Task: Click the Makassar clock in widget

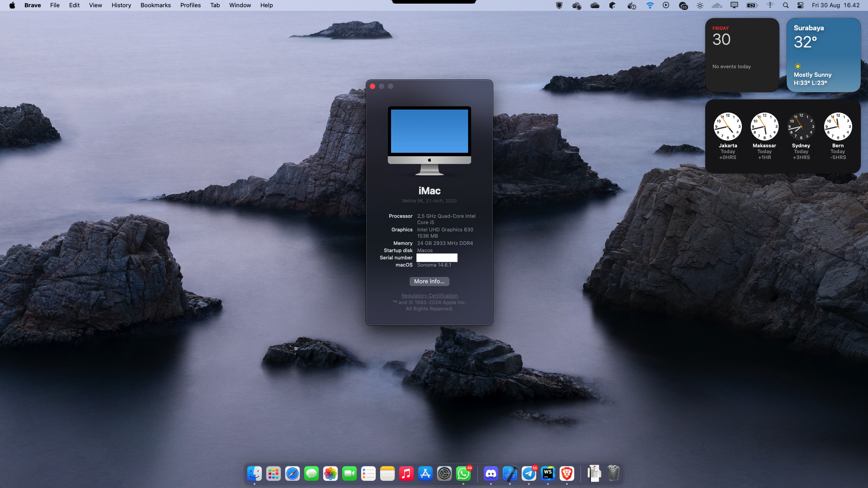Action: [764, 127]
